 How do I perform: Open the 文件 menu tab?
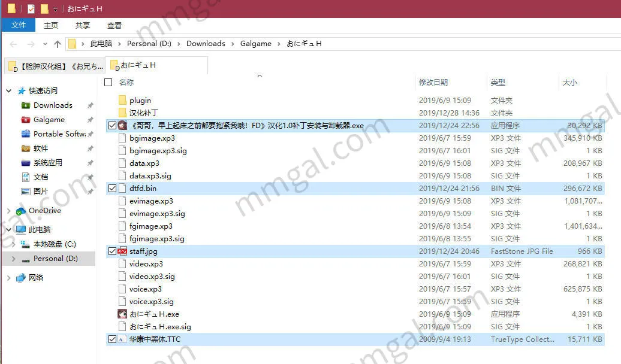19,25
